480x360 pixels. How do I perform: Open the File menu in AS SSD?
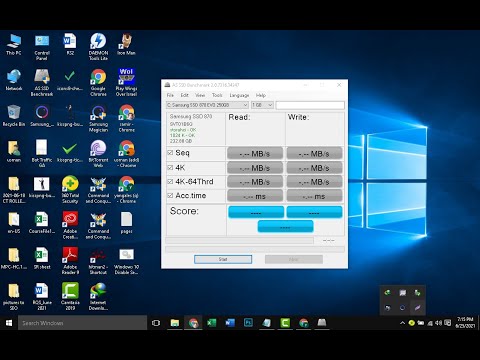[170, 95]
